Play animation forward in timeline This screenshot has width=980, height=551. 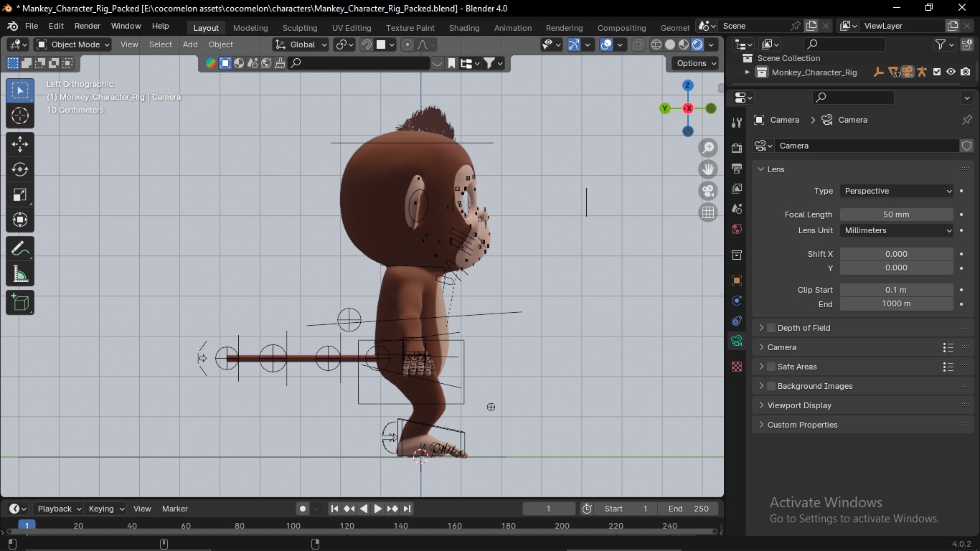click(x=378, y=509)
